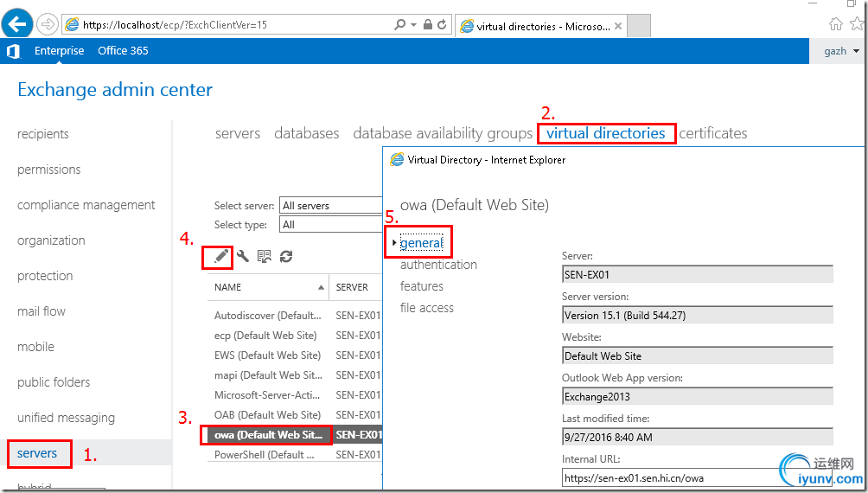868x493 pixels.
Task: Go to compliance management in navigation
Action: click(x=86, y=205)
